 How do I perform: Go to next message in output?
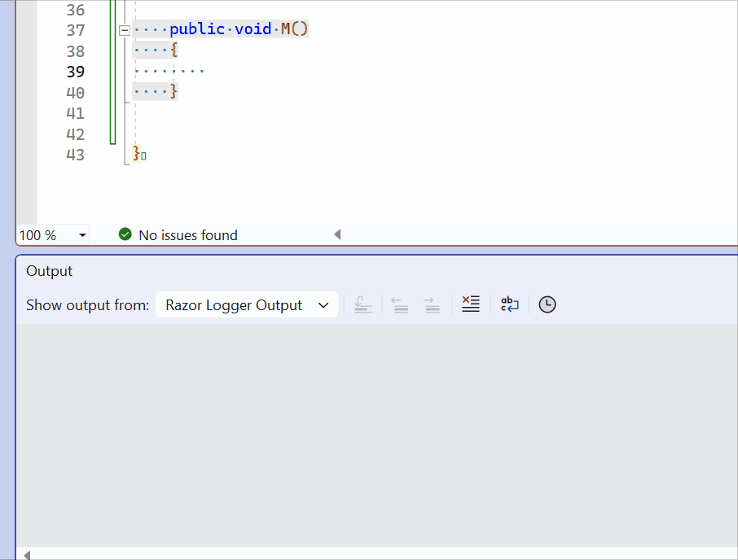pos(432,304)
